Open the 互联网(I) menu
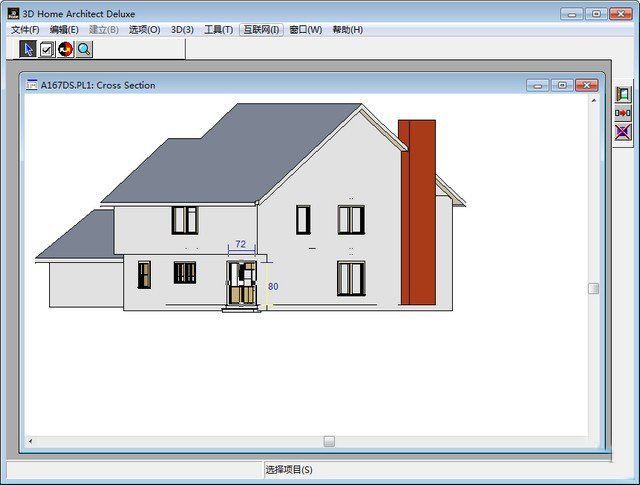This screenshot has height=485, width=640. tap(261, 30)
